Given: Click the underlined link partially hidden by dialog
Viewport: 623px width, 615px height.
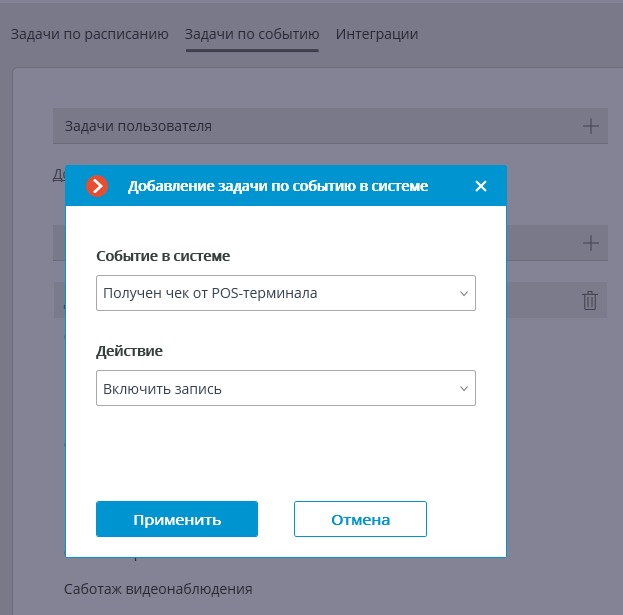Looking at the screenshot, I should [x=59, y=175].
